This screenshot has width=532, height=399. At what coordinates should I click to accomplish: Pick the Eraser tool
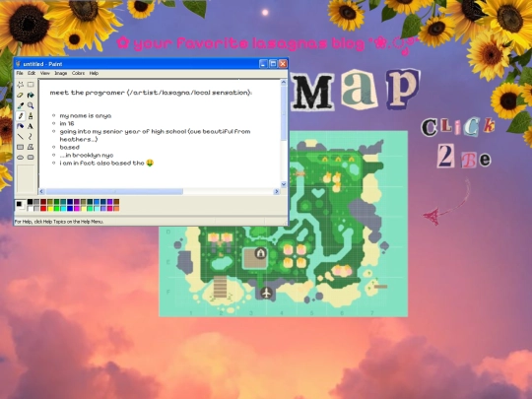tap(21, 95)
